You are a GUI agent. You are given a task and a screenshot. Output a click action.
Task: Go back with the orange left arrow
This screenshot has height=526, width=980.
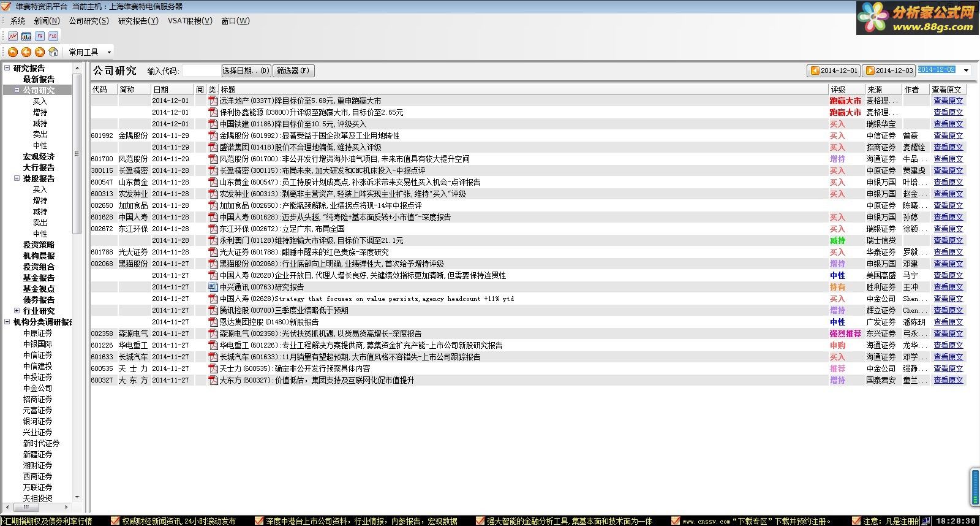tap(26, 52)
